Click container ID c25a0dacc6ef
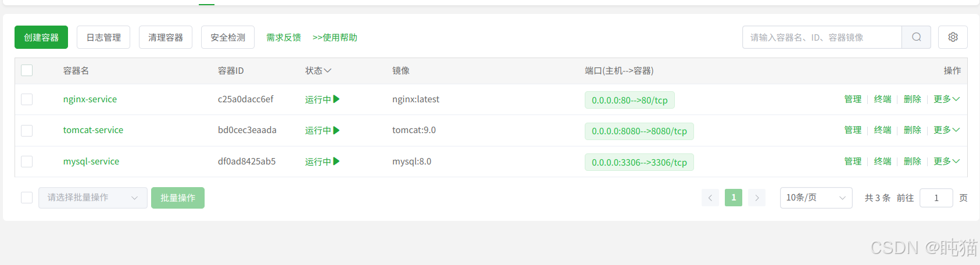This screenshot has height=265, width=980. [x=245, y=99]
